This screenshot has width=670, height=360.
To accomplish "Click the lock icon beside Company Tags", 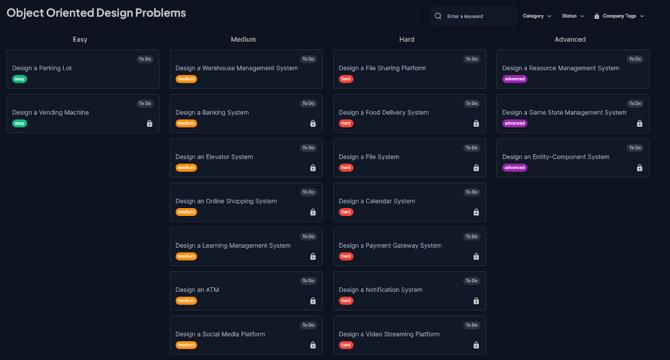I will (x=597, y=16).
